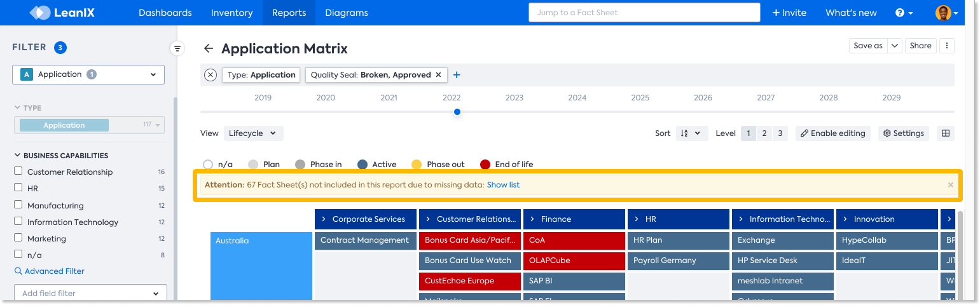
Task: Open the Show list link
Action: click(503, 185)
